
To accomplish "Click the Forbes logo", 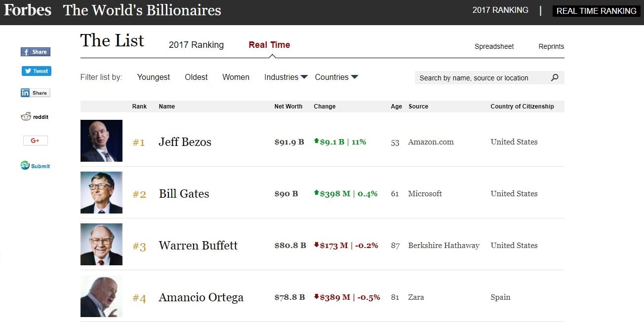I will pyautogui.click(x=28, y=10).
